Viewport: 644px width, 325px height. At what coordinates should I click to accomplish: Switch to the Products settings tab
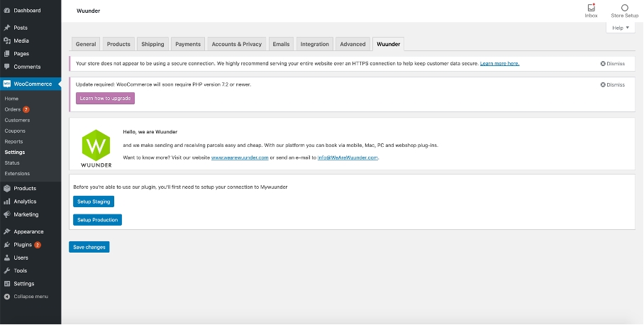click(118, 44)
